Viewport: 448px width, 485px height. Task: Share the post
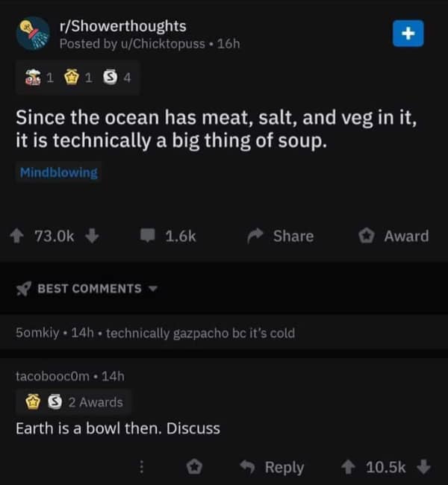281,236
